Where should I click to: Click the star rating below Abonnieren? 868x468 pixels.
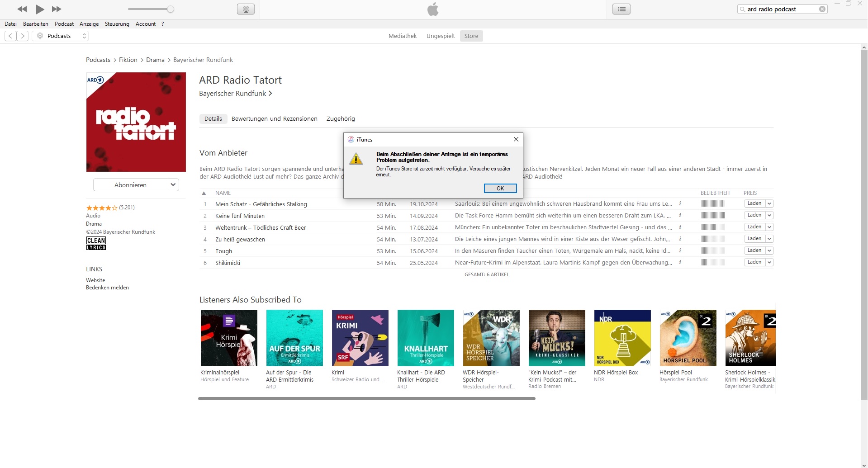[x=102, y=208]
